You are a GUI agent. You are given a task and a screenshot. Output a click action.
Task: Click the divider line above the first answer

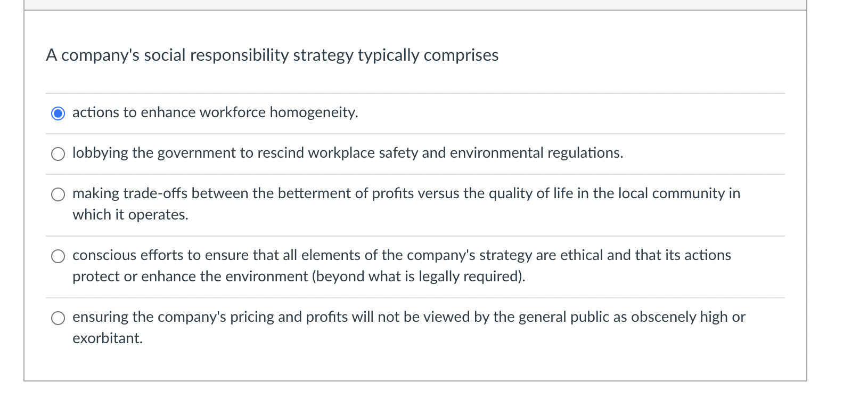coord(414,92)
